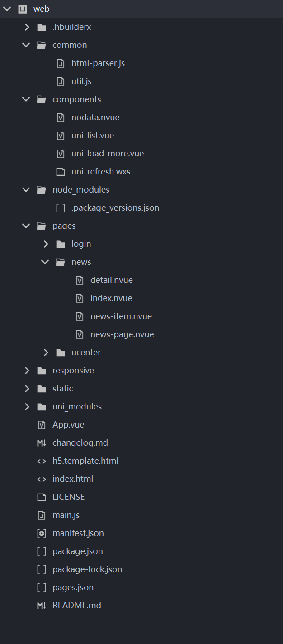Click the HTML code icon beside index.html
The height and width of the screenshot is (644, 283).
coord(42,479)
